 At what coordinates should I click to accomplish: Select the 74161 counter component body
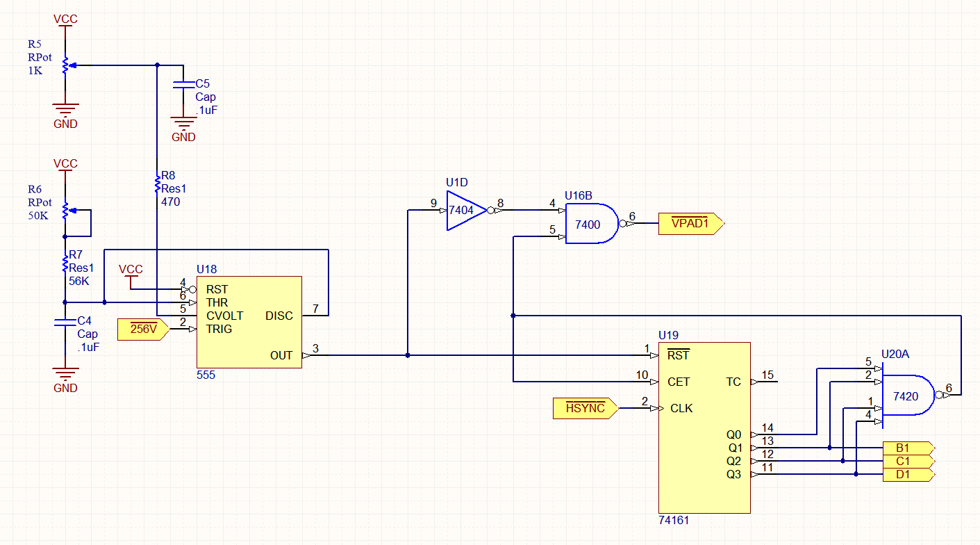(x=704, y=428)
